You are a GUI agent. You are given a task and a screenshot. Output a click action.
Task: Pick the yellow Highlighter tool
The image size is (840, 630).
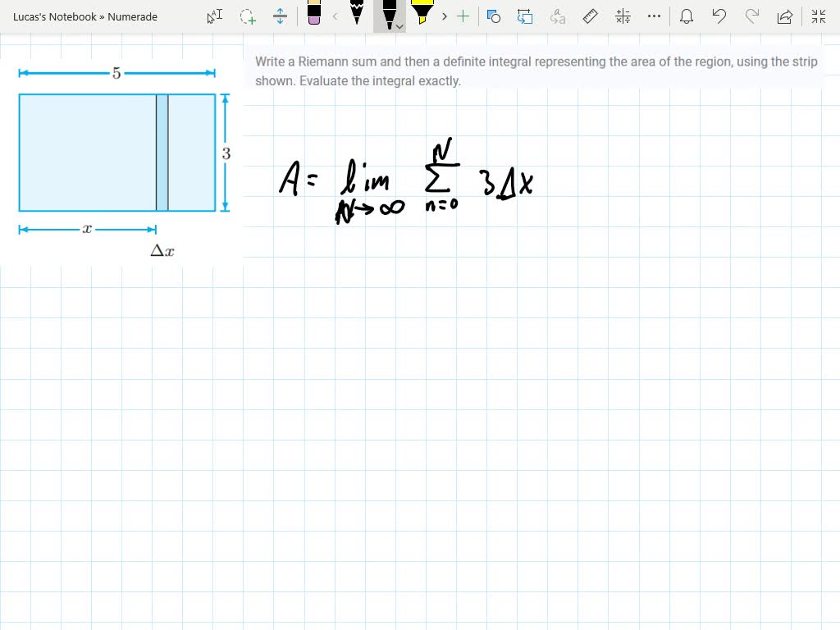(422, 12)
